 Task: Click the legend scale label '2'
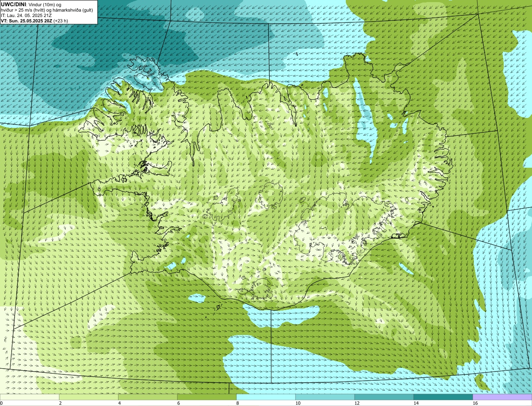(x=60, y=403)
